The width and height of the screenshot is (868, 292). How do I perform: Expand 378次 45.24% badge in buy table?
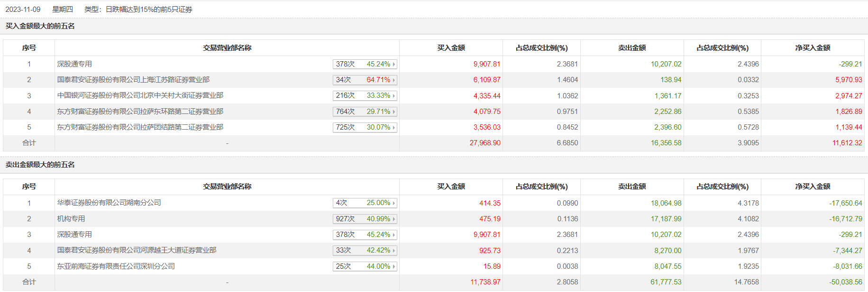365,64
